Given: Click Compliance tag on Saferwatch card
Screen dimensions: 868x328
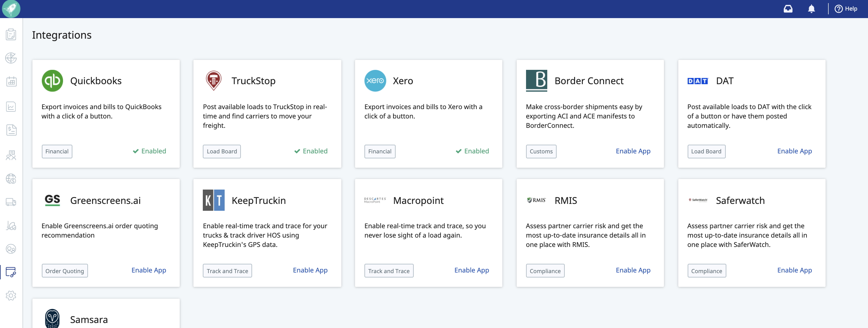Looking at the screenshot, I should 707,271.
